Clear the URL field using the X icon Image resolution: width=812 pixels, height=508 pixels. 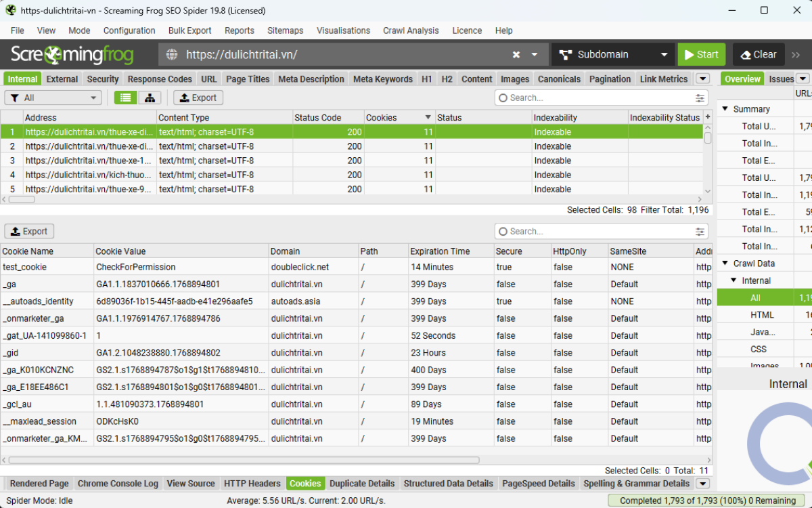tap(516, 54)
